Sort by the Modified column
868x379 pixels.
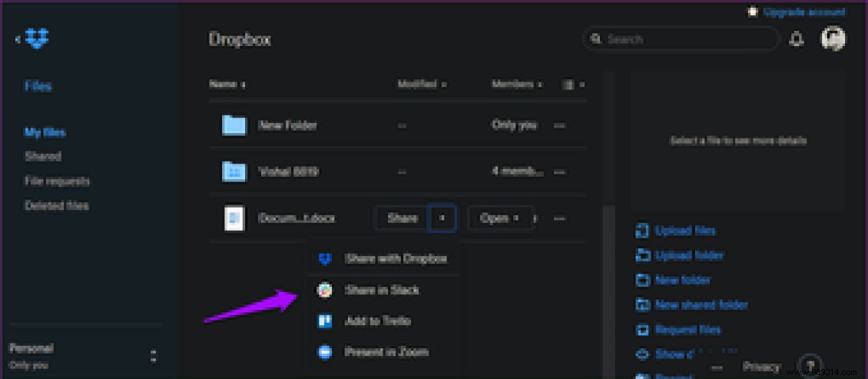(422, 85)
